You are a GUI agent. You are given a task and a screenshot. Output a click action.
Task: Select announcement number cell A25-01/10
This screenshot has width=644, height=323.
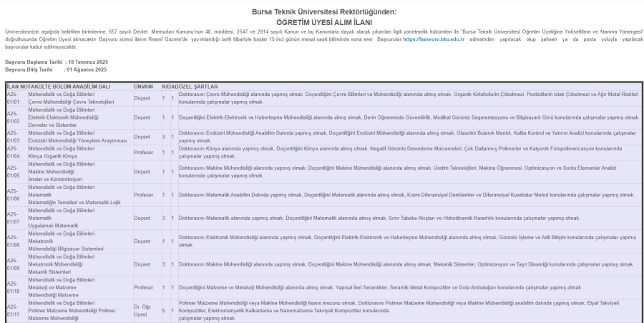tap(17, 288)
